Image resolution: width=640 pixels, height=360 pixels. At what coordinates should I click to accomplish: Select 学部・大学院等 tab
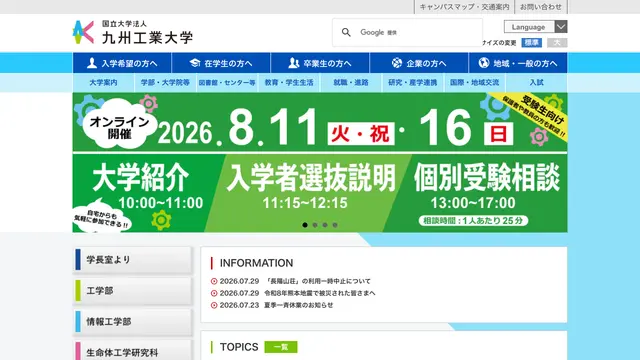click(165, 82)
